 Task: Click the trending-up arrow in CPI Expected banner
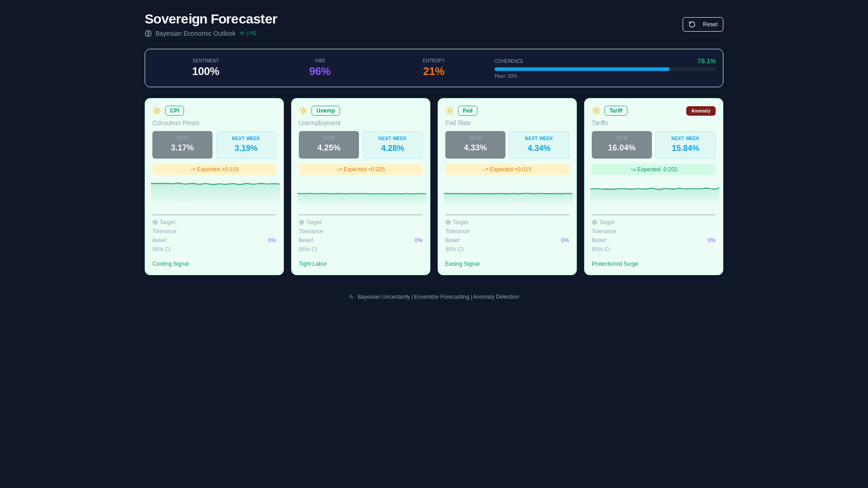point(193,169)
